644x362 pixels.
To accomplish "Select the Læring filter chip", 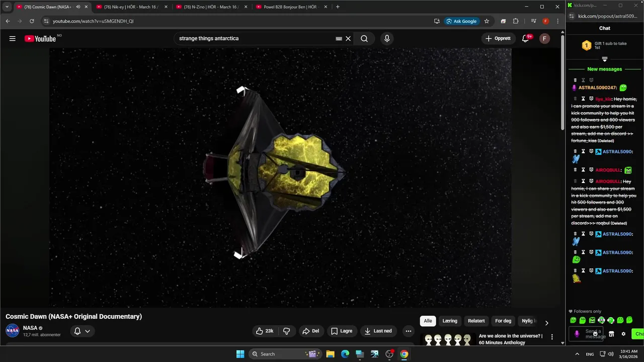I will tap(450, 321).
